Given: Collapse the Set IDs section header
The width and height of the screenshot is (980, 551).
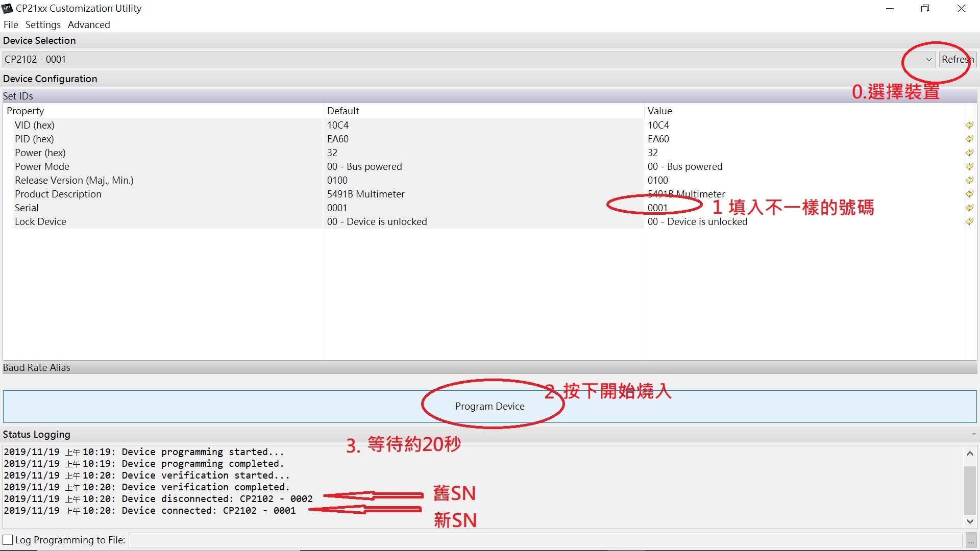Looking at the screenshot, I should click(x=18, y=96).
